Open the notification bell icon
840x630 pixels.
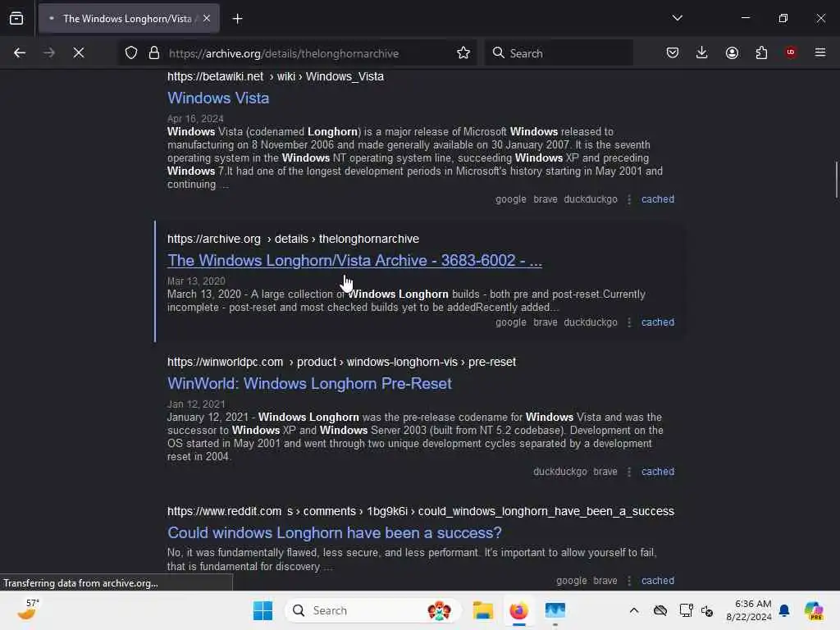[x=784, y=610]
